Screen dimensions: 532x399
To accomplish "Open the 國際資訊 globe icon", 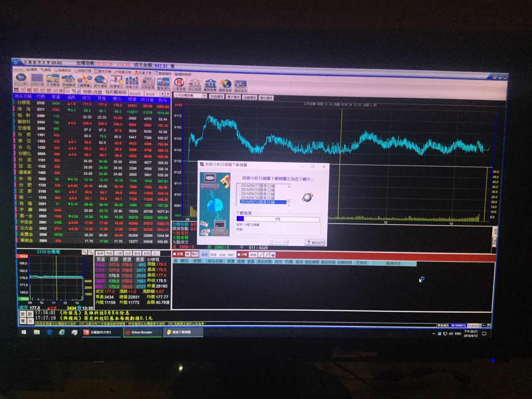I will 225,85.
